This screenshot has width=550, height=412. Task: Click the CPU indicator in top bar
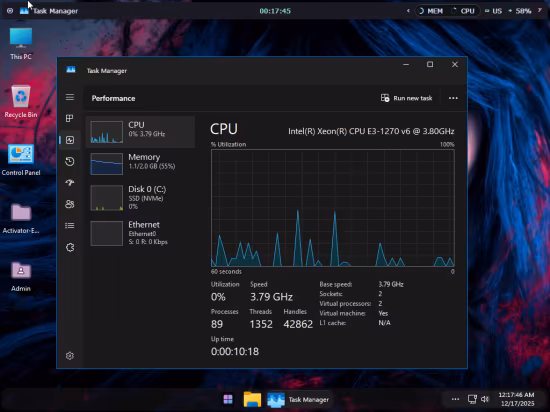point(463,11)
